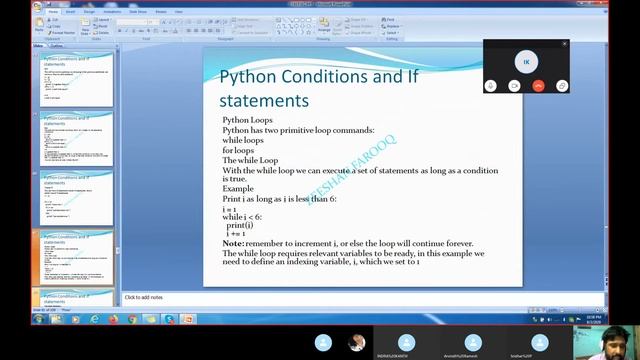Switch to the View ribbon tab
Screen dimensions: 640x360
(178, 12)
